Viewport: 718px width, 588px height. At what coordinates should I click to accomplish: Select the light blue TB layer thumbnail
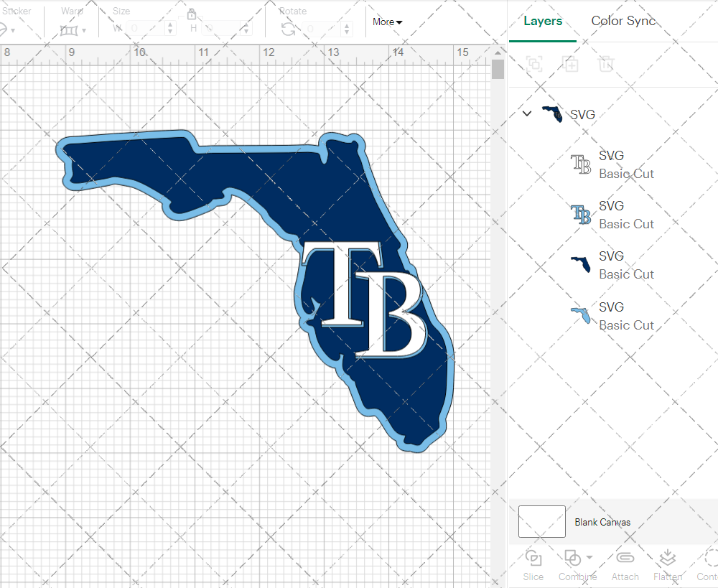tap(581, 215)
